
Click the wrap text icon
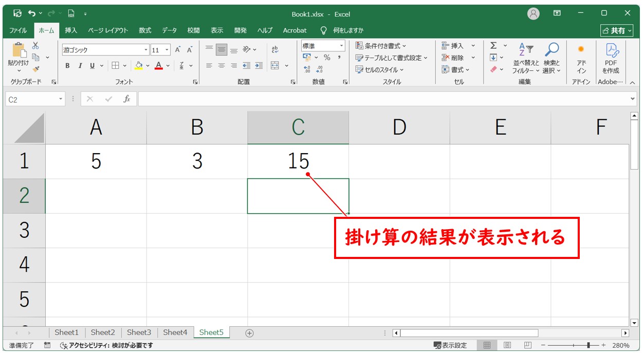pos(274,49)
